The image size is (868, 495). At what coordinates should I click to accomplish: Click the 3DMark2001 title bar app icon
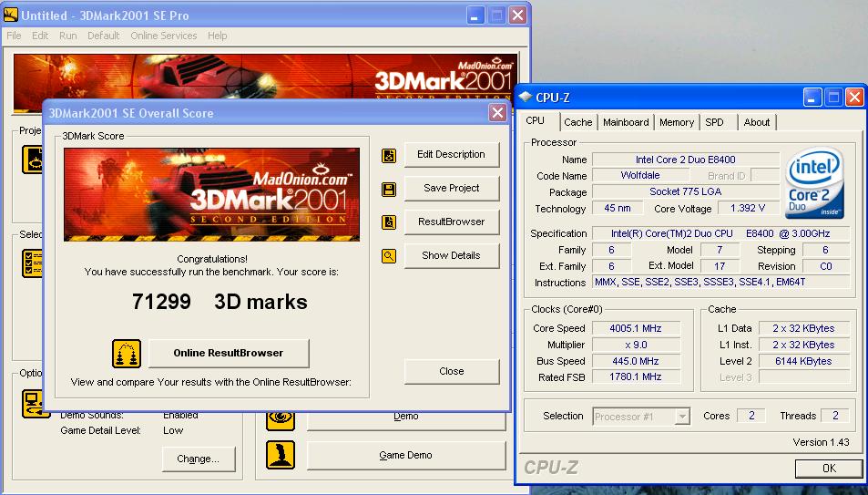point(11,15)
